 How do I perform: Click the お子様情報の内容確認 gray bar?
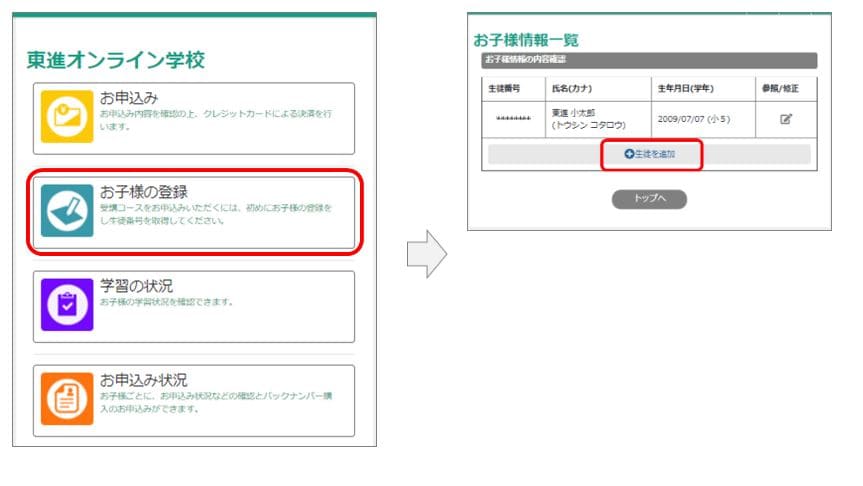pos(649,60)
